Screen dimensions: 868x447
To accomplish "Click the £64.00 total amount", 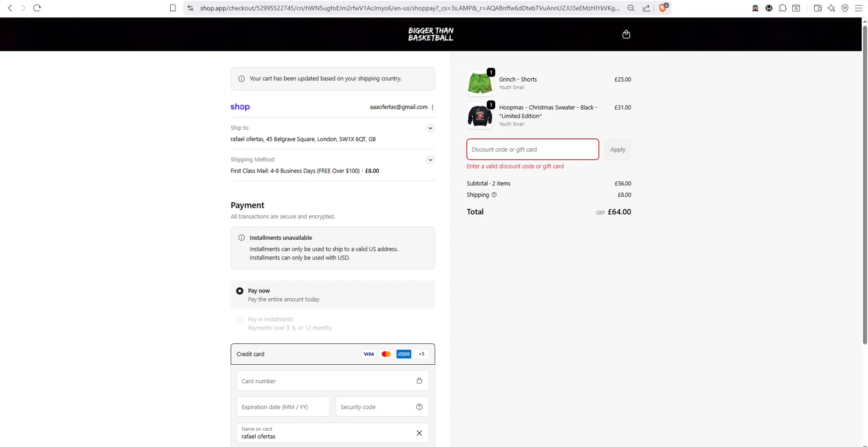I will click(x=619, y=212).
